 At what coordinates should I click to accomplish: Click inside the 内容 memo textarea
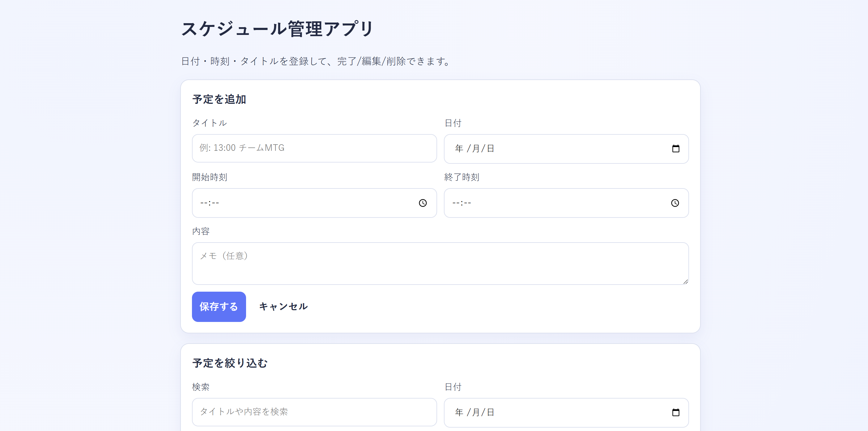(440, 263)
